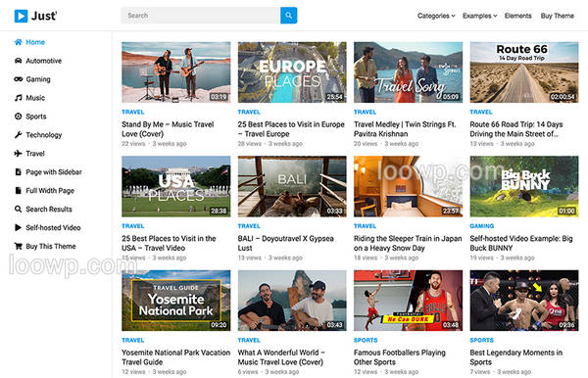Viewport: 588px width, 378px height.
Task: Open the Stand By Me video thumbnail
Action: click(x=175, y=71)
